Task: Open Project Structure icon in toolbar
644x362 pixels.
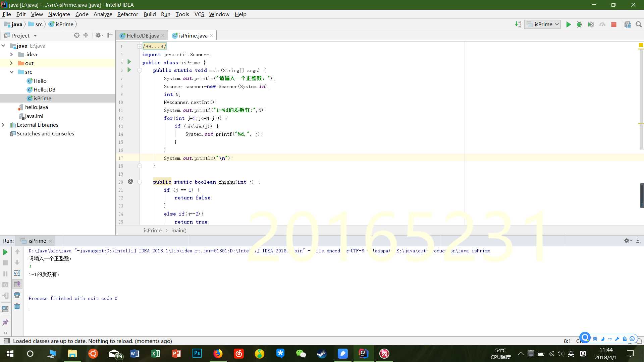Action: coord(628,24)
